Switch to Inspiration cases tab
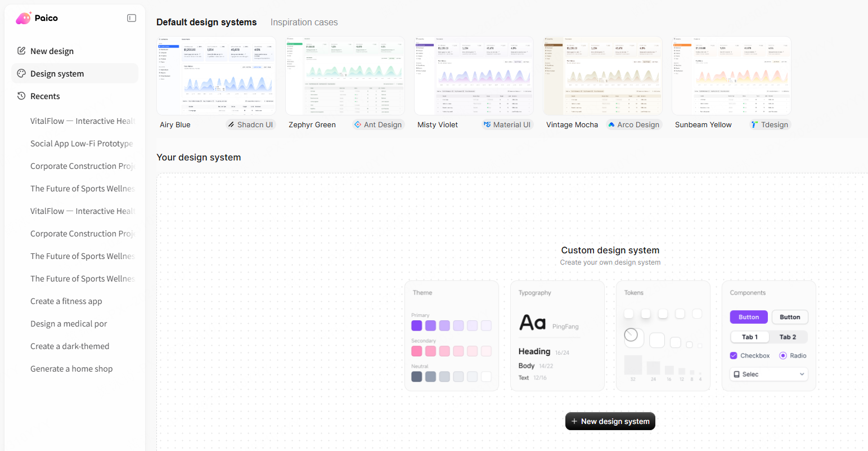Viewport: 868px width, 451px height. [x=304, y=22]
